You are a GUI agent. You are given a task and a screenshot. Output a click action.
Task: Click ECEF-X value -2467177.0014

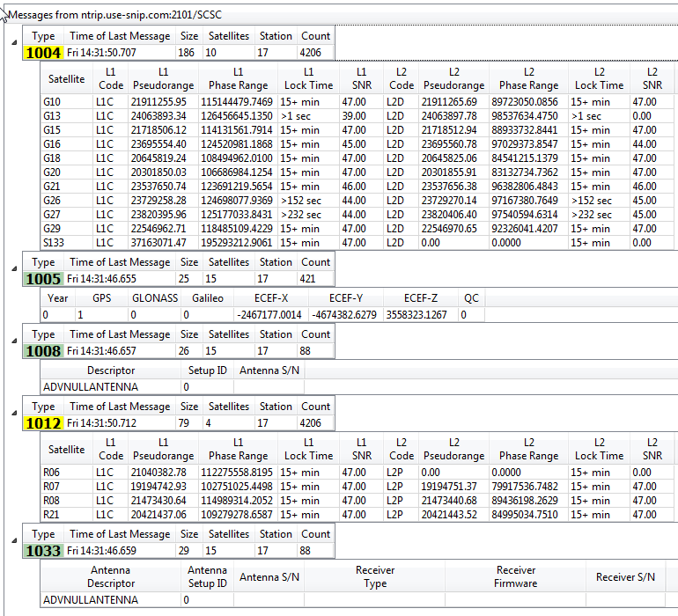[269, 315]
